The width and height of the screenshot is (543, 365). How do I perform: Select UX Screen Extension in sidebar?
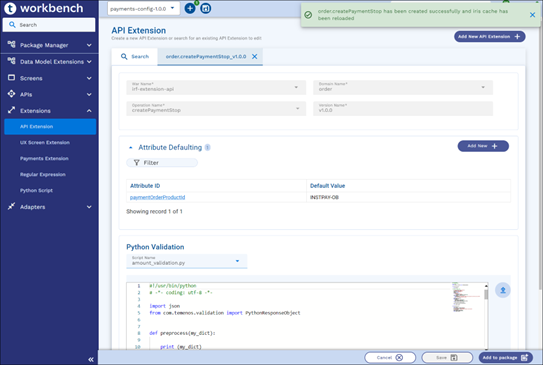45,143
